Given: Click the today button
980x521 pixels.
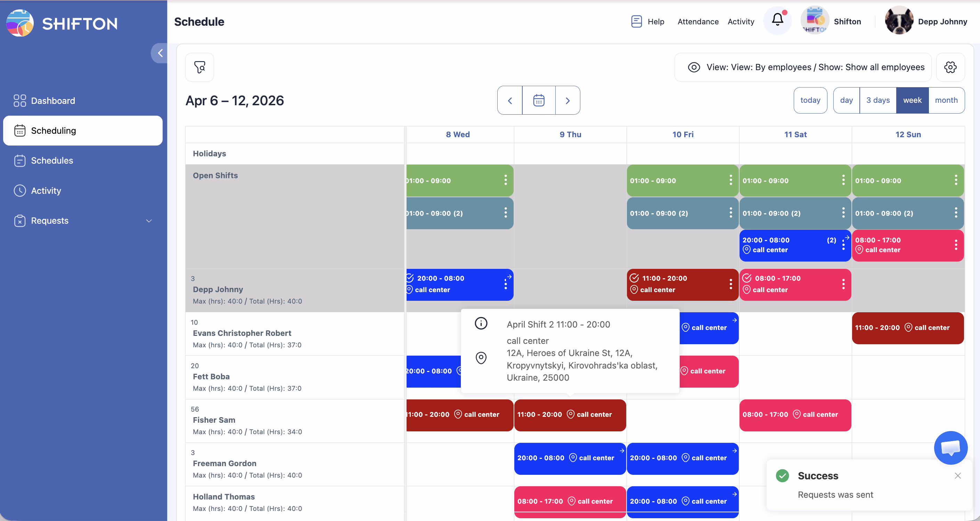Looking at the screenshot, I should coord(810,100).
